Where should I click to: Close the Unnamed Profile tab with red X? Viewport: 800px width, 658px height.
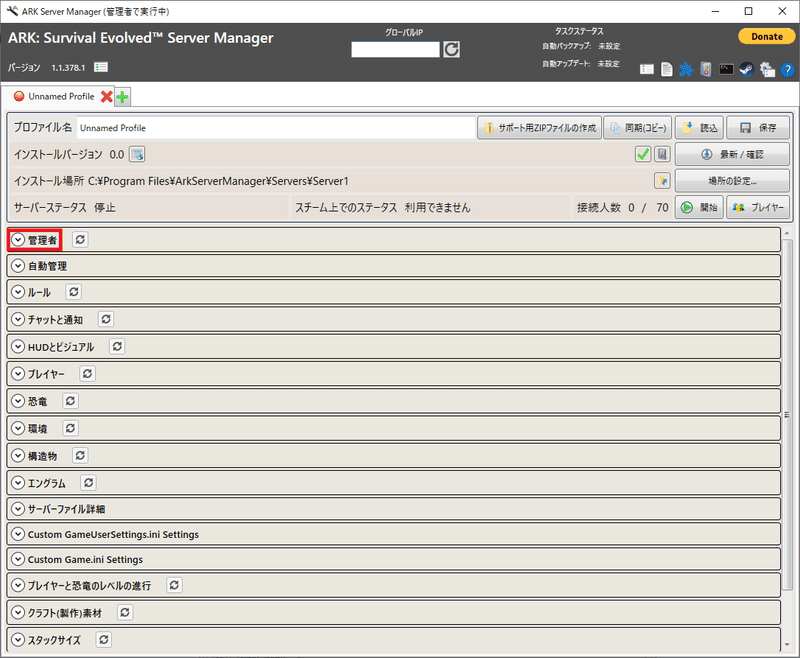click(106, 96)
